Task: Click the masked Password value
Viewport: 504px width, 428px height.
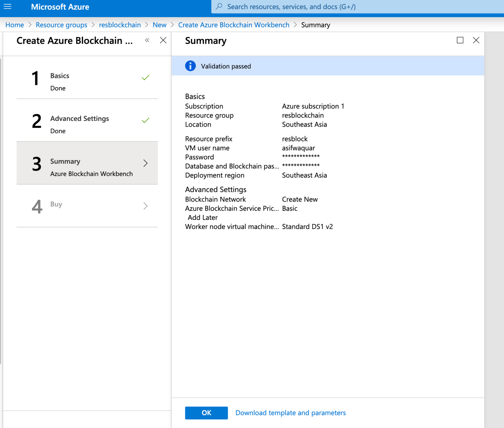Action: click(x=301, y=157)
